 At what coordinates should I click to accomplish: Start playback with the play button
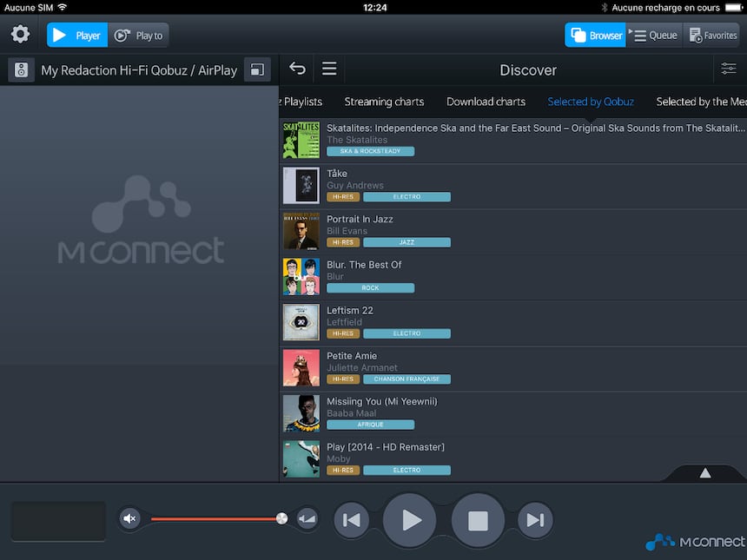(409, 520)
